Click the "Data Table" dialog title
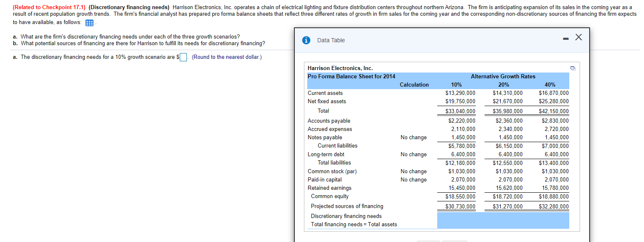Image resolution: width=644 pixels, height=242 pixels. coord(331,40)
